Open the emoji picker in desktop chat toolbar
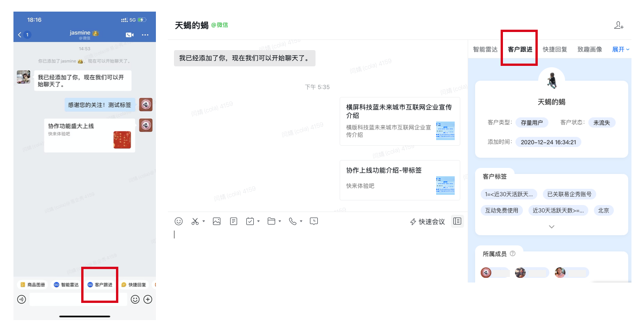The height and width of the screenshot is (334, 644). pos(179,222)
